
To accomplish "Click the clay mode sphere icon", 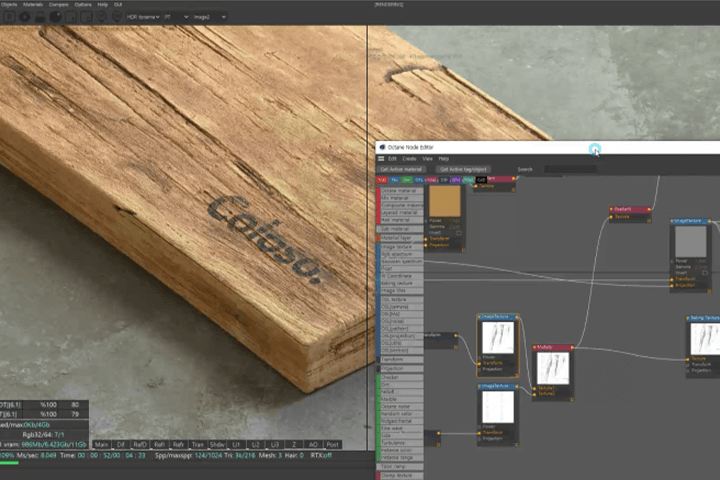I will pos(55,17).
